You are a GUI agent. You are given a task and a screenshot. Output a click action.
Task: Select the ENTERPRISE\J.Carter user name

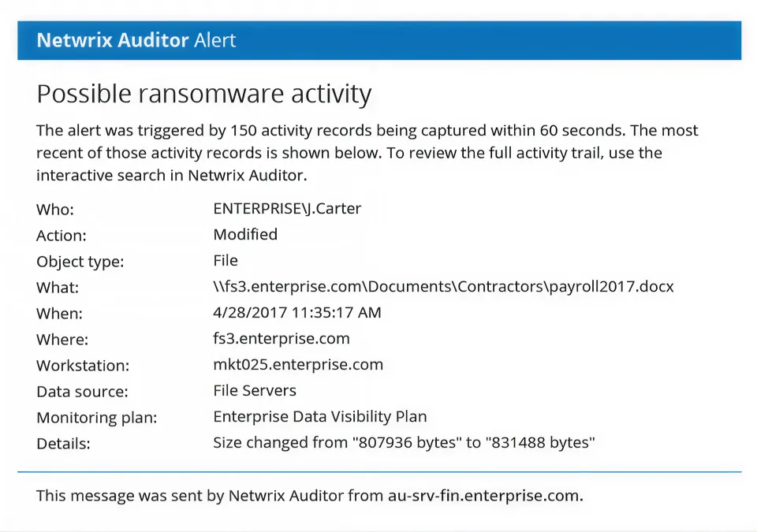coord(287,209)
